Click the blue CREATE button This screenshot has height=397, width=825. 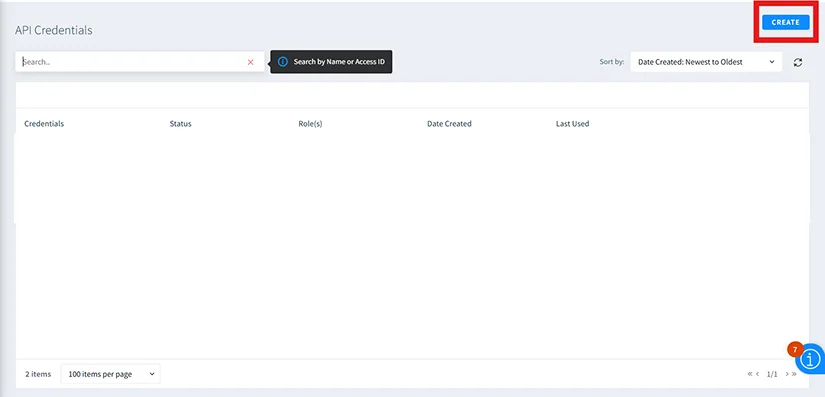[x=786, y=22]
